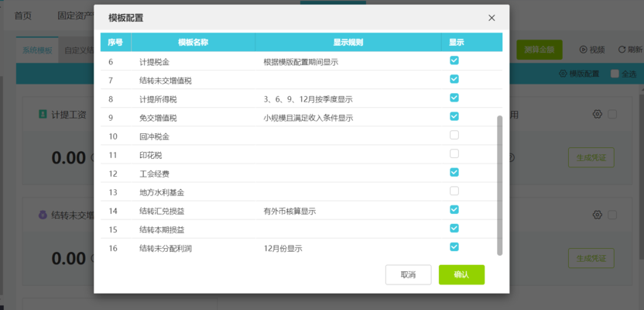Uncheck display for 结转未分配利润
This screenshot has width=644, height=310.
454,246
